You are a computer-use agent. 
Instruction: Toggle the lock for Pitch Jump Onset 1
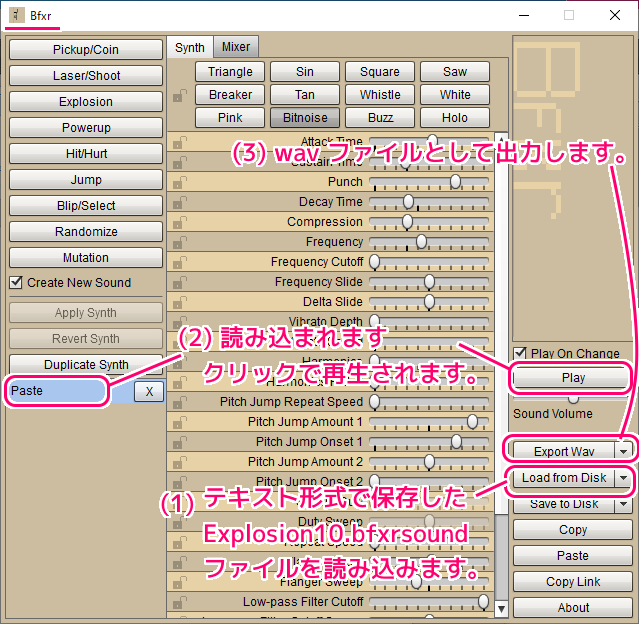click(180, 442)
